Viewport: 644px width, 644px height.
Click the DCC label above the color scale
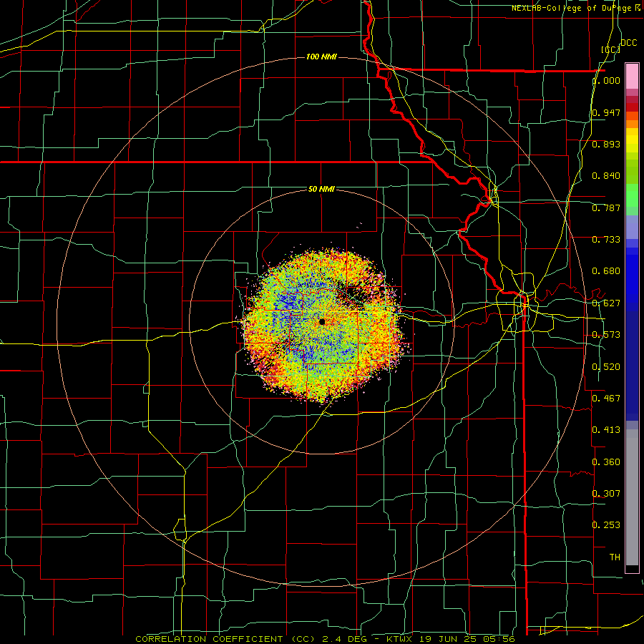[628, 43]
